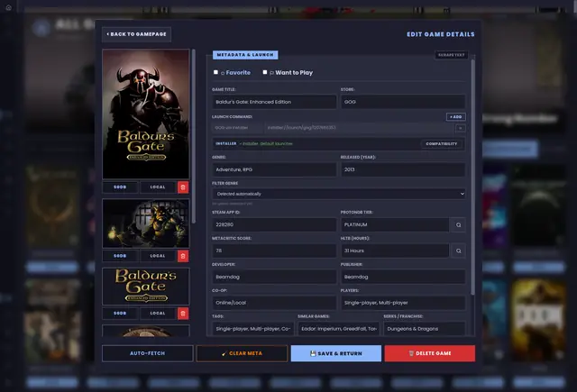Click the Edit Game Details heading
The height and width of the screenshot is (392, 577).
tap(441, 34)
